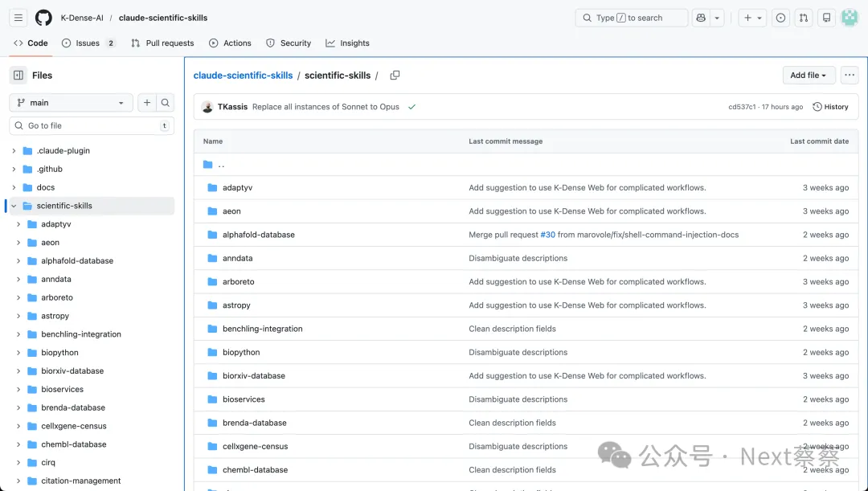Click the GitHub logo icon
Viewport: 868px width, 491px height.
pyautogui.click(x=43, y=18)
